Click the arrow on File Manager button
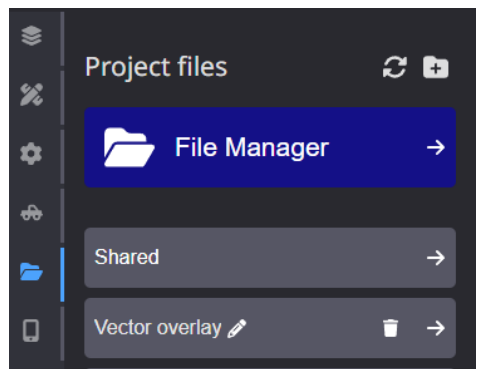 click(436, 147)
